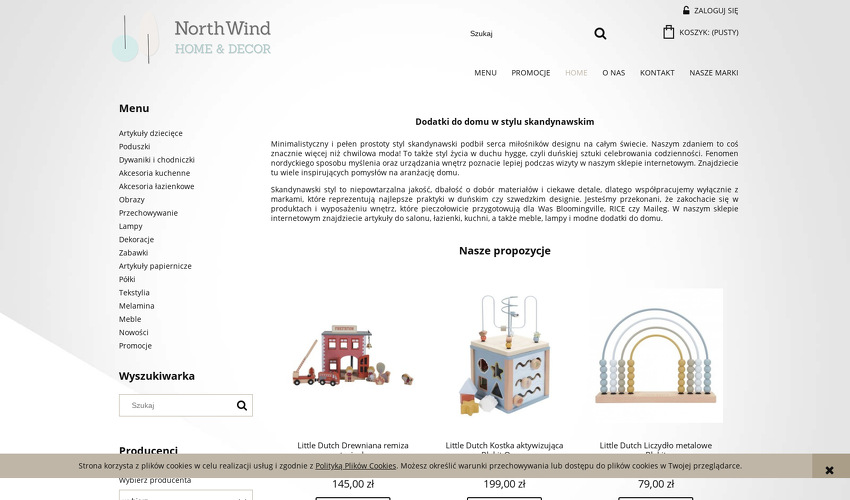Open Promocje in the sidebar menu

(136, 346)
